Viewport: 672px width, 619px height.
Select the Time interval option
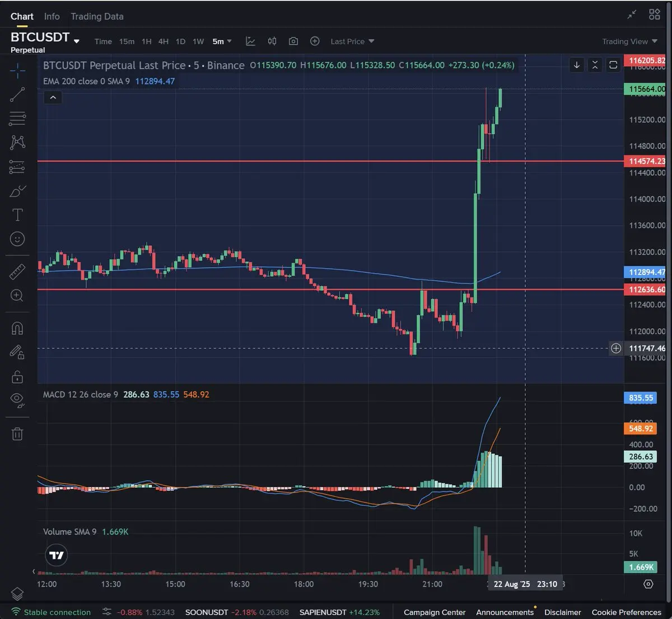103,41
